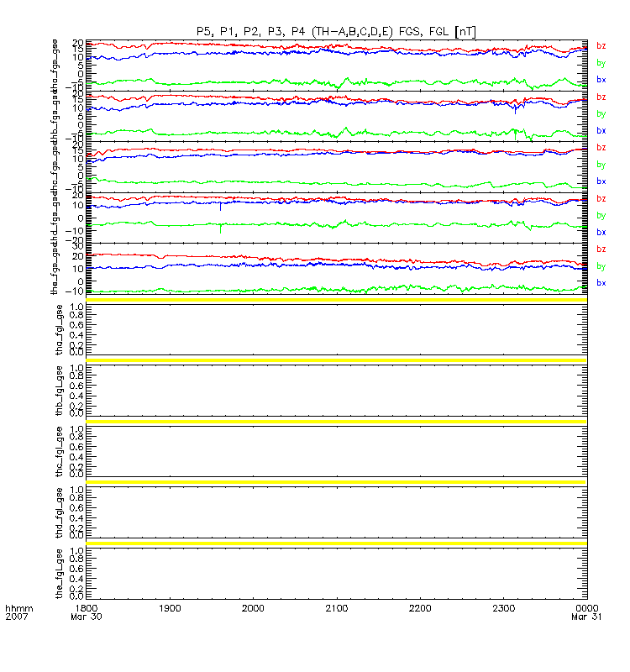630x672 pixels.
Task: Click the the_fgl_gse y-axis label
Action: tap(59, 574)
